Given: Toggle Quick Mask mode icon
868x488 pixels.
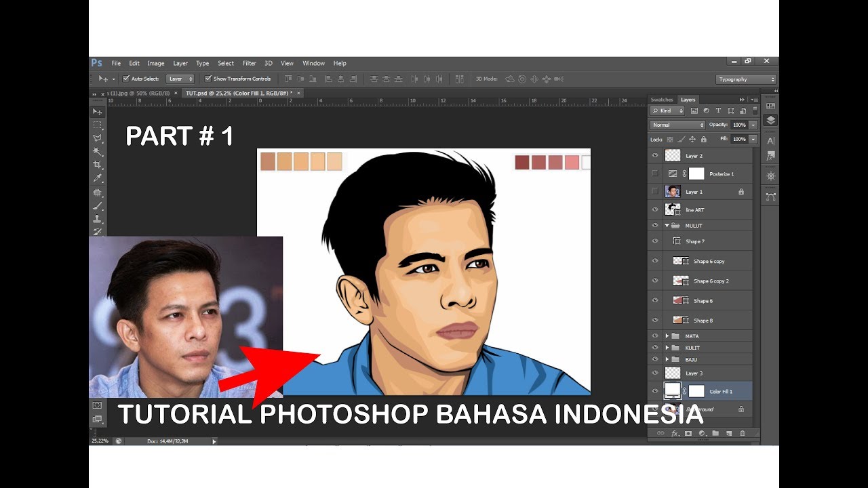Looking at the screenshot, I should (x=98, y=405).
